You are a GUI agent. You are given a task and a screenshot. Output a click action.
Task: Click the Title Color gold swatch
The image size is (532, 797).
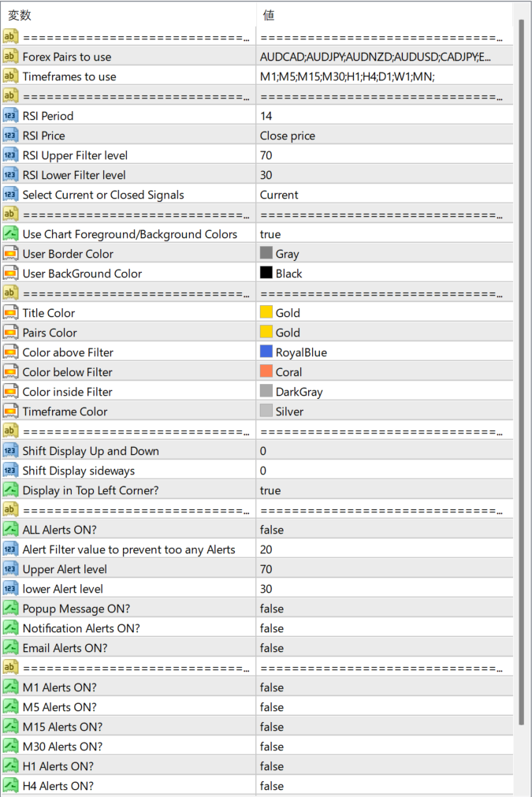(266, 312)
